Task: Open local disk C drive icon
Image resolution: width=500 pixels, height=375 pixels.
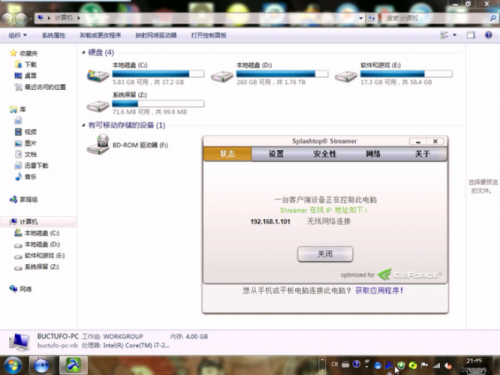Action: click(x=98, y=76)
